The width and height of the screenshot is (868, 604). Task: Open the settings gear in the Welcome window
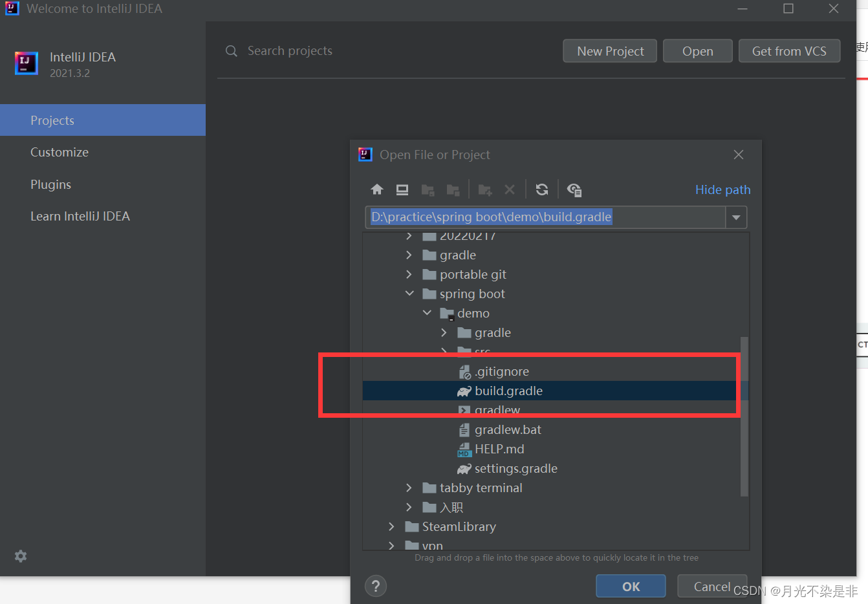pyautogui.click(x=21, y=556)
